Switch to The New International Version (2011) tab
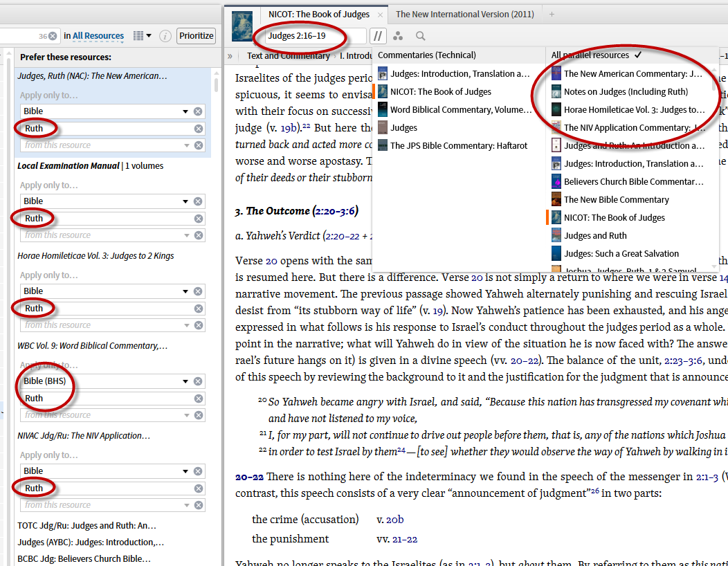The height and width of the screenshot is (566, 728). (465, 15)
